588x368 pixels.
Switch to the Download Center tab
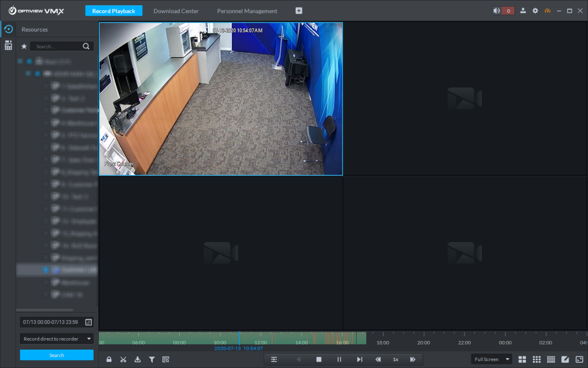(x=176, y=11)
